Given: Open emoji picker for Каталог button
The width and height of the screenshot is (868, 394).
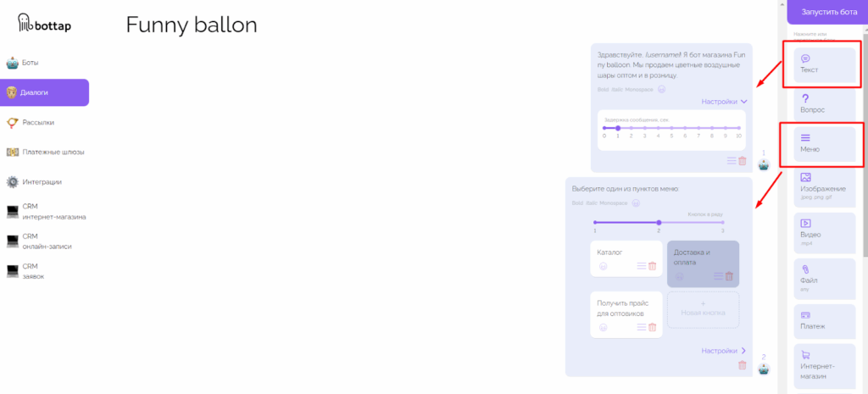Looking at the screenshot, I should click(604, 266).
